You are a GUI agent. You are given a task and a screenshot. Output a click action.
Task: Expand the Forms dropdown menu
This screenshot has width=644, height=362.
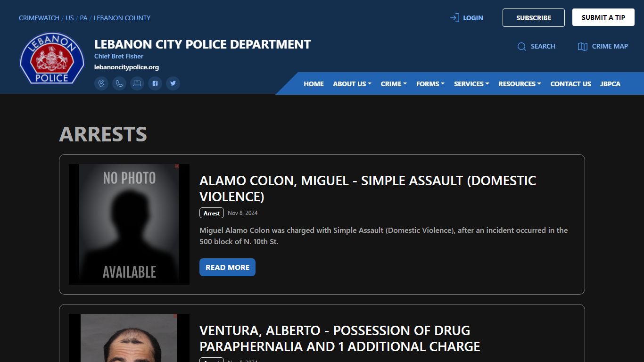pos(430,84)
